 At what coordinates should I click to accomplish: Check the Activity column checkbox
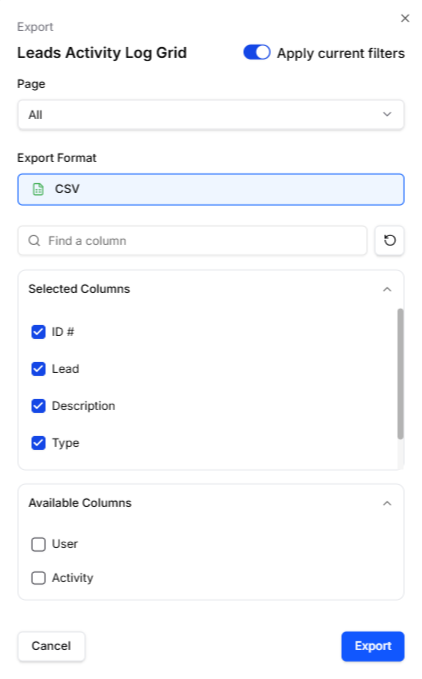[39, 578]
